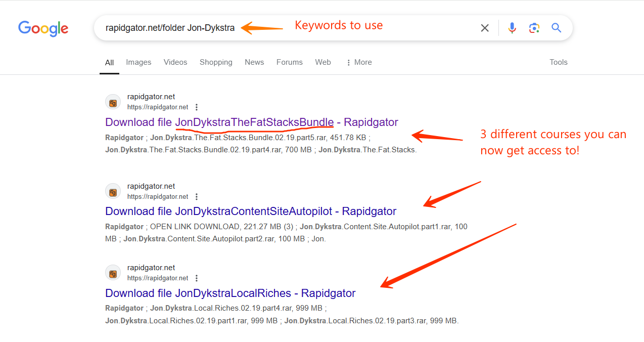Open the three-dot menu of the LocalRiches result
Viewport: 644px width, 342px height.
click(197, 278)
